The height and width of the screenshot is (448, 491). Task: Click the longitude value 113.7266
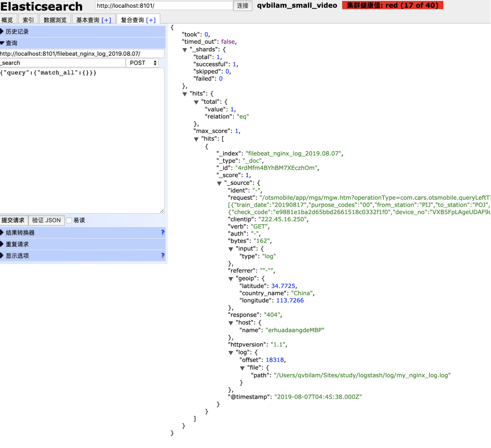(290, 301)
